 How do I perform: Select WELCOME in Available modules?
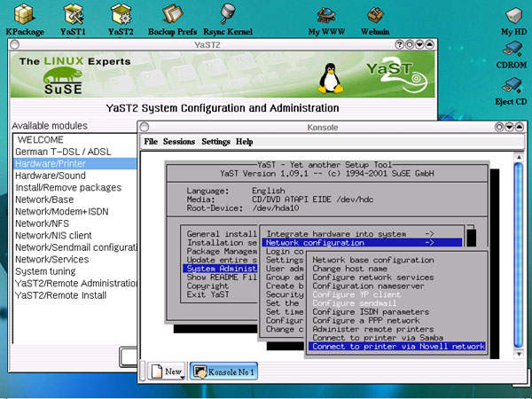74,140
